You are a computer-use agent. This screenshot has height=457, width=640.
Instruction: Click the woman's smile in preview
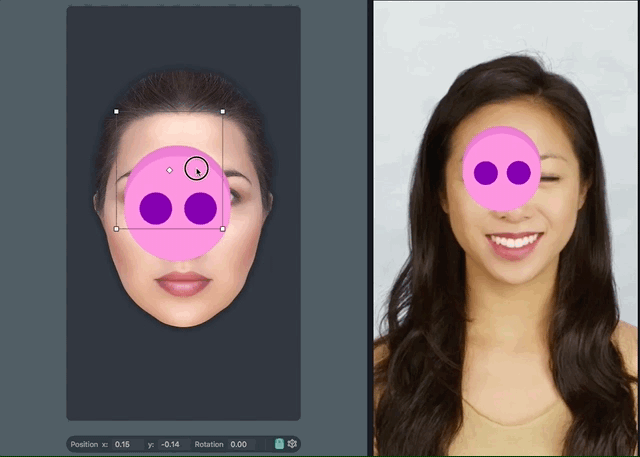[514, 242]
